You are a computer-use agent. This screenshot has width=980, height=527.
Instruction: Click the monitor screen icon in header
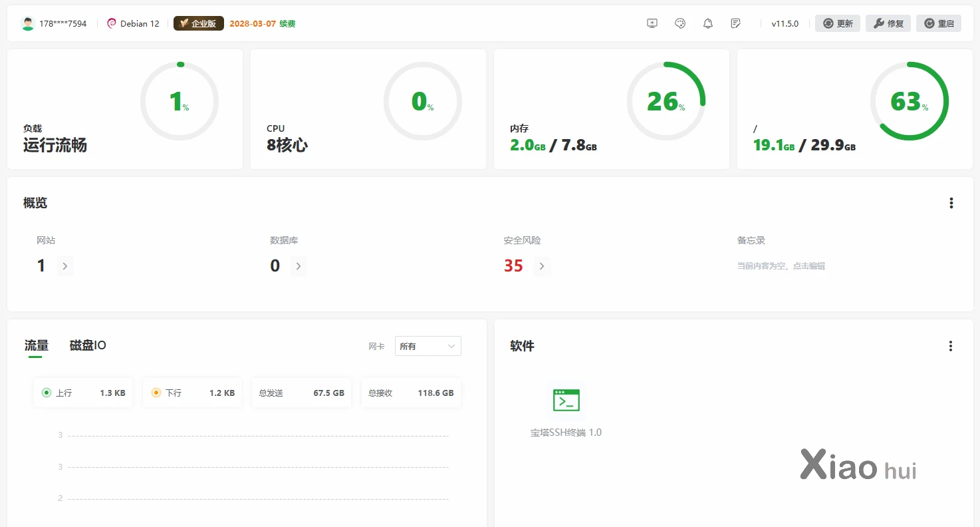[x=652, y=23]
